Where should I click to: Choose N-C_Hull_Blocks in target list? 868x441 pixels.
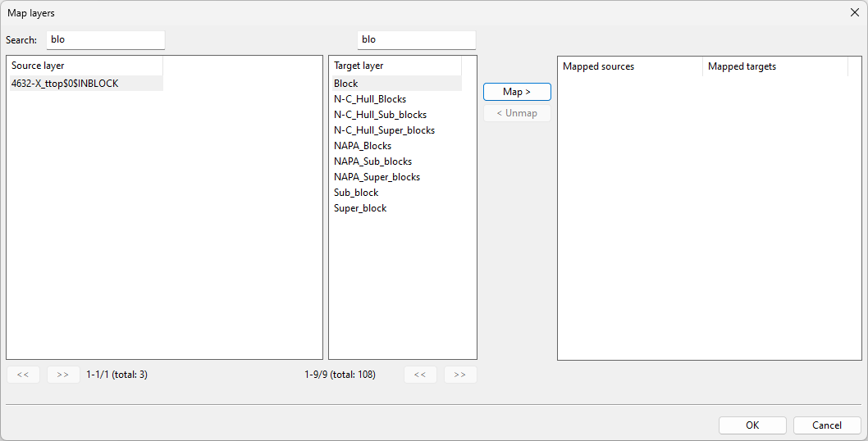370,99
